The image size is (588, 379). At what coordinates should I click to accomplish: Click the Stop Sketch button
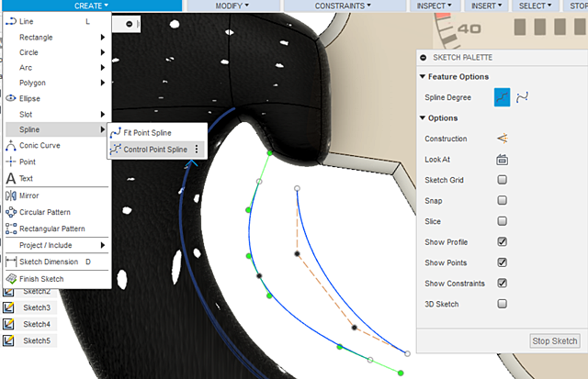[555, 340]
